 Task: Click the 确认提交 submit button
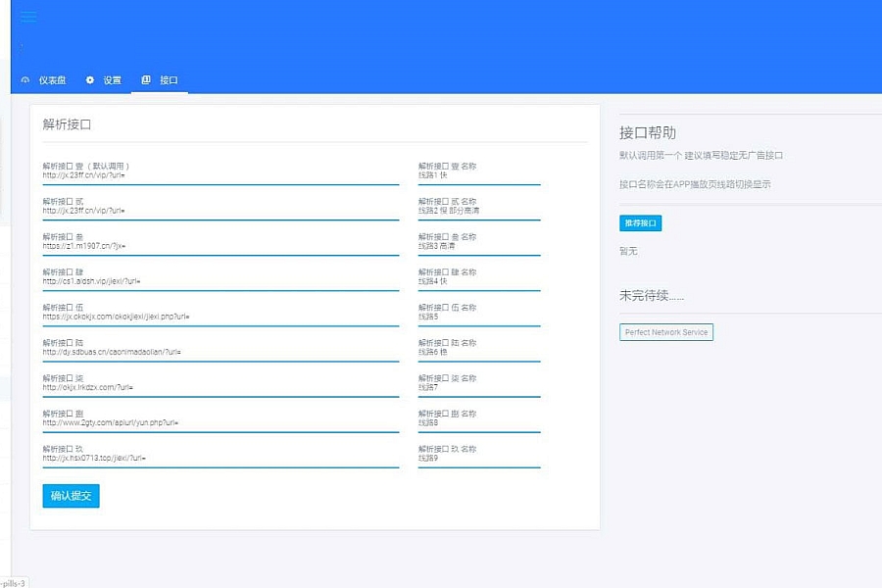(71, 496)
